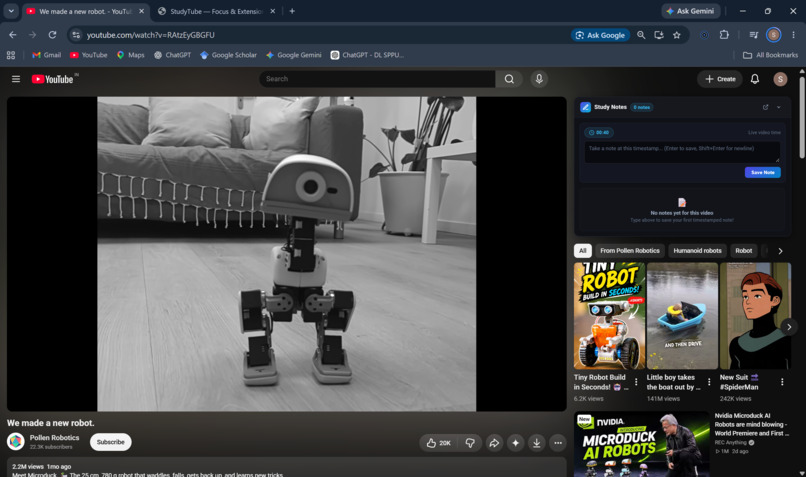806x477 pixels.
Task: Open the Pollen Robotics channel name
Action: [54, 437]
